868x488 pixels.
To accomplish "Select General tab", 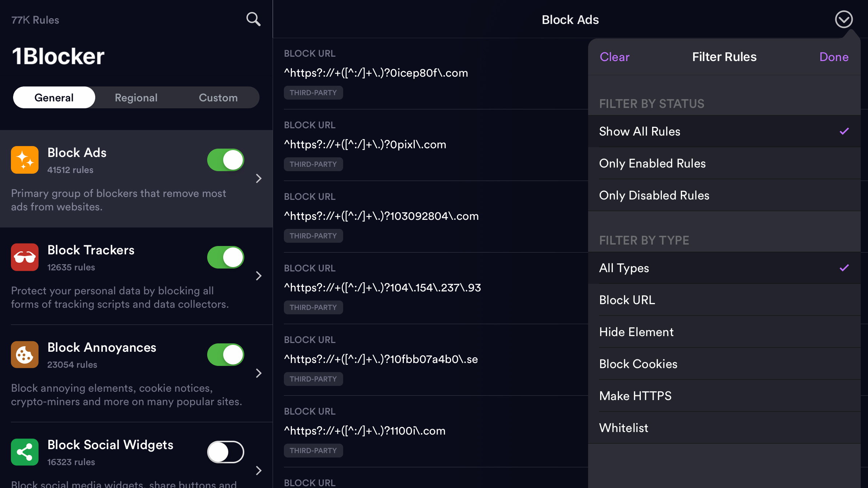I will click(x=54, y=97).
